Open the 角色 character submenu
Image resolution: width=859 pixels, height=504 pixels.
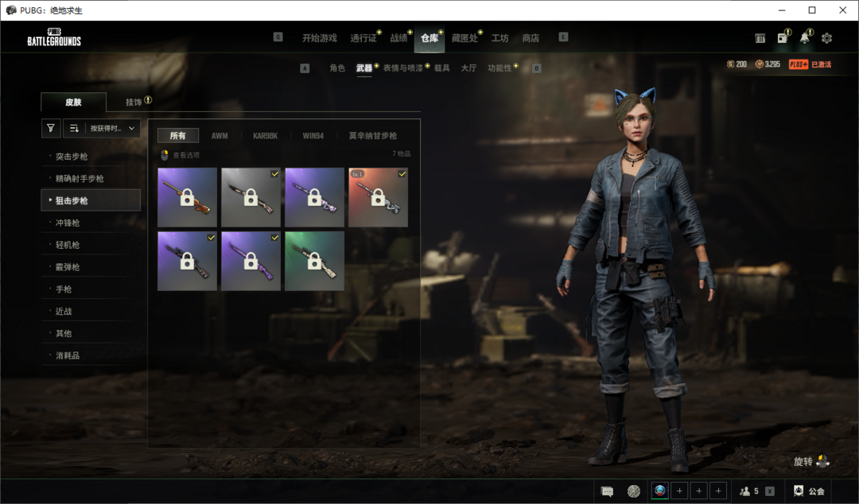337,68
